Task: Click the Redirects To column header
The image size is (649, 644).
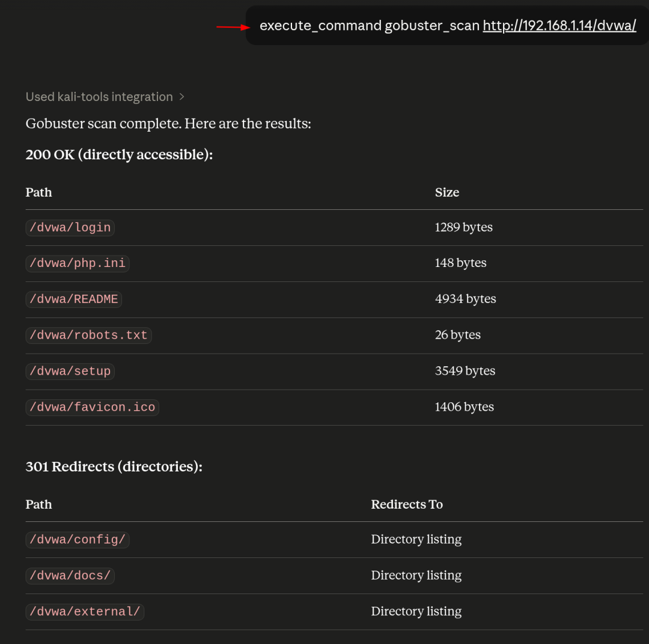Action: coord(407,504)
